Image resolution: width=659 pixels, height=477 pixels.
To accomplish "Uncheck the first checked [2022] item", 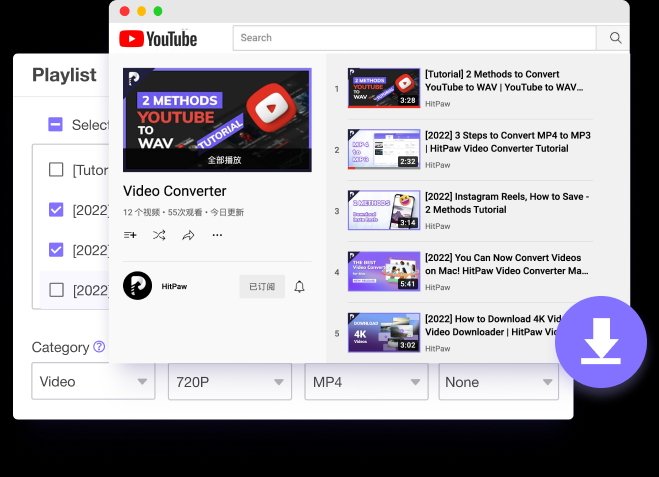I will tap(56, 210).
